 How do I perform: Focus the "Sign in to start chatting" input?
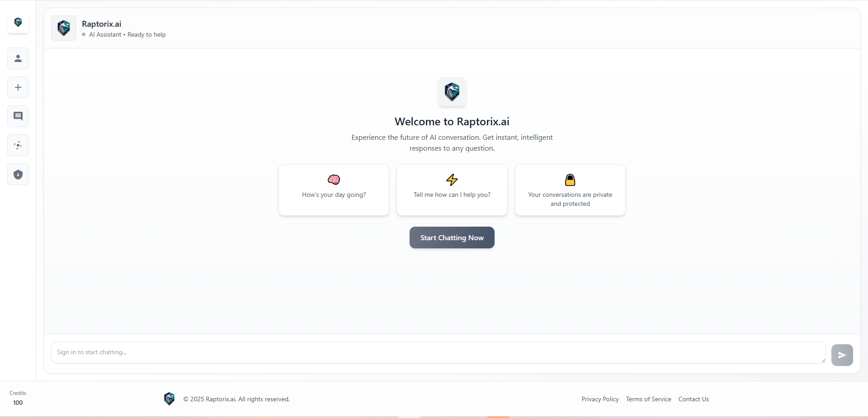pyautogui.click(x=439, y=352)
